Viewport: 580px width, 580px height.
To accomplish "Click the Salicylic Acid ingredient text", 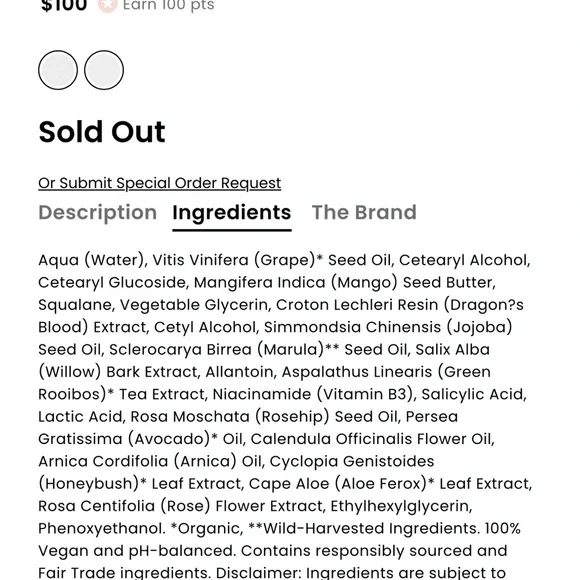I will 474,394.
